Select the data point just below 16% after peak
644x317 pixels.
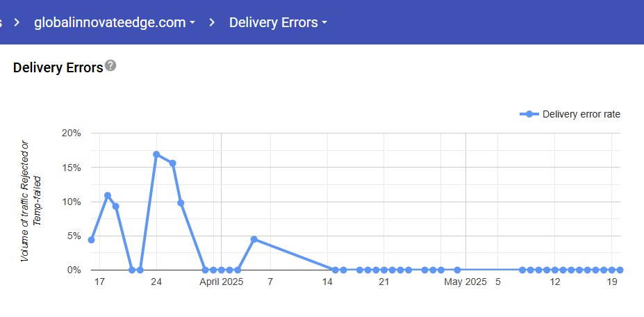[x=172, y=163]
